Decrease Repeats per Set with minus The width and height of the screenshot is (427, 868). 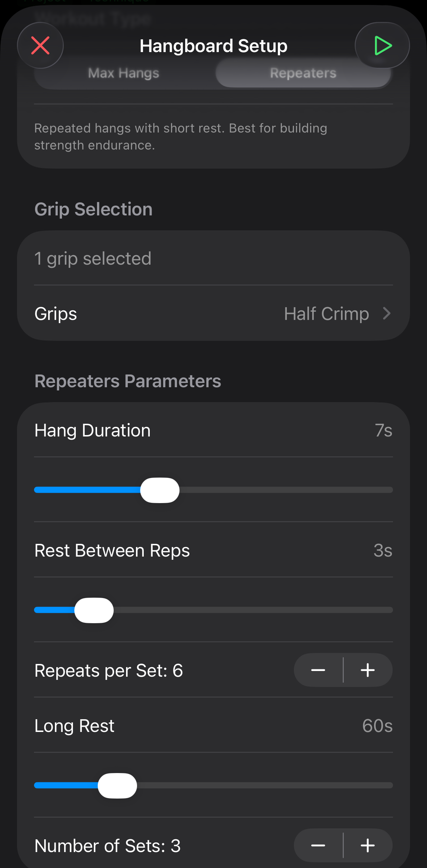click(x=318, y=670)
